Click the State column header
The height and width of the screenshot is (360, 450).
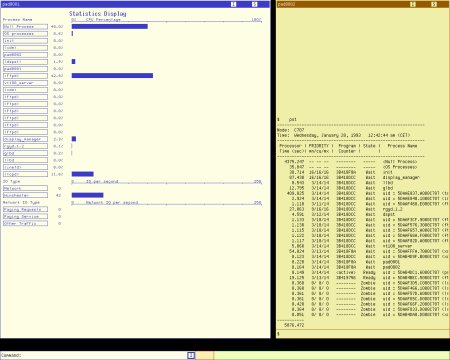tap(369, 146)
